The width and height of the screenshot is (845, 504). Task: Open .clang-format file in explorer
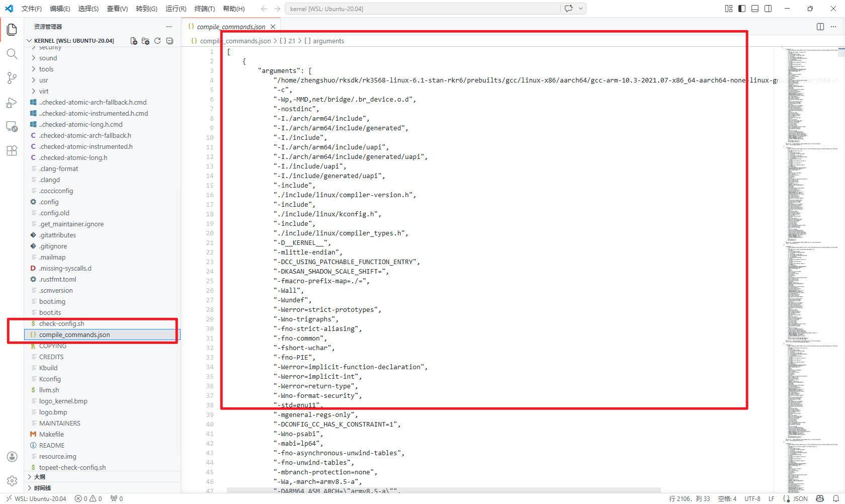[x=103, y=169]
